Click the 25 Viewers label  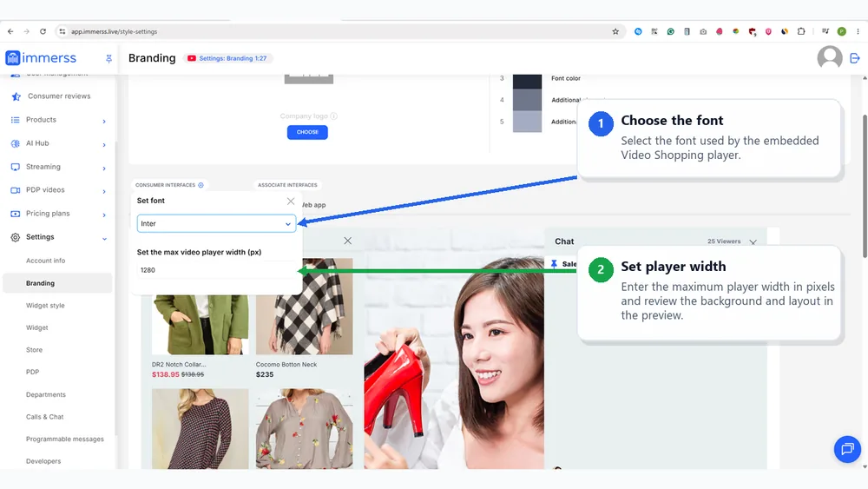click(x=724, y=241)
